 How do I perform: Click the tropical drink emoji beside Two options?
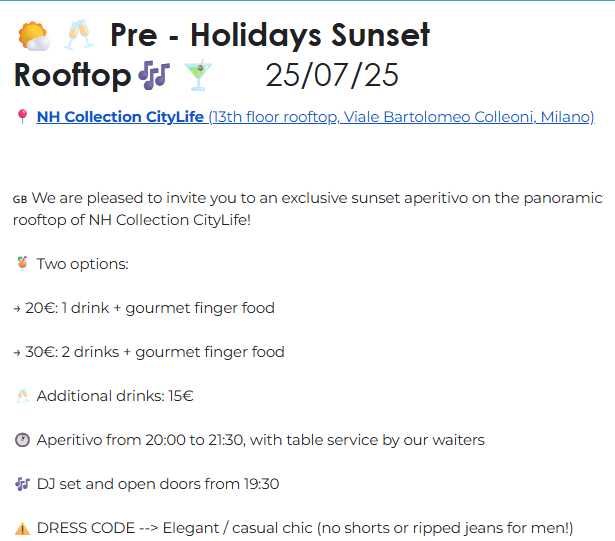tap(22, 263)
